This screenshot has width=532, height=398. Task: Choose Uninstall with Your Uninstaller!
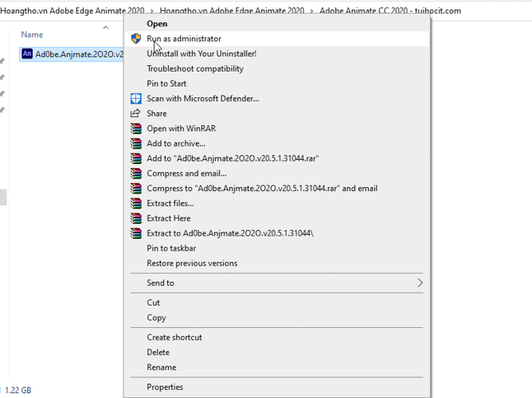click(277, 53)
